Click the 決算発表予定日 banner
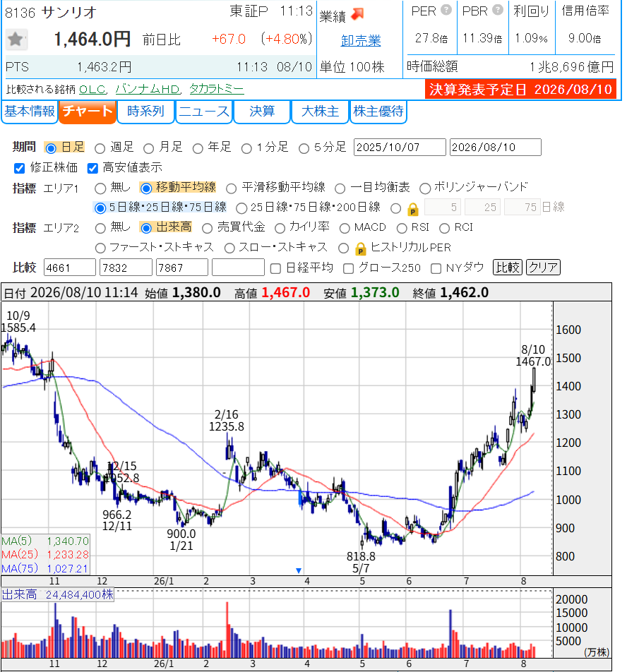The image size is (627, 672). [x=520, y=89]
